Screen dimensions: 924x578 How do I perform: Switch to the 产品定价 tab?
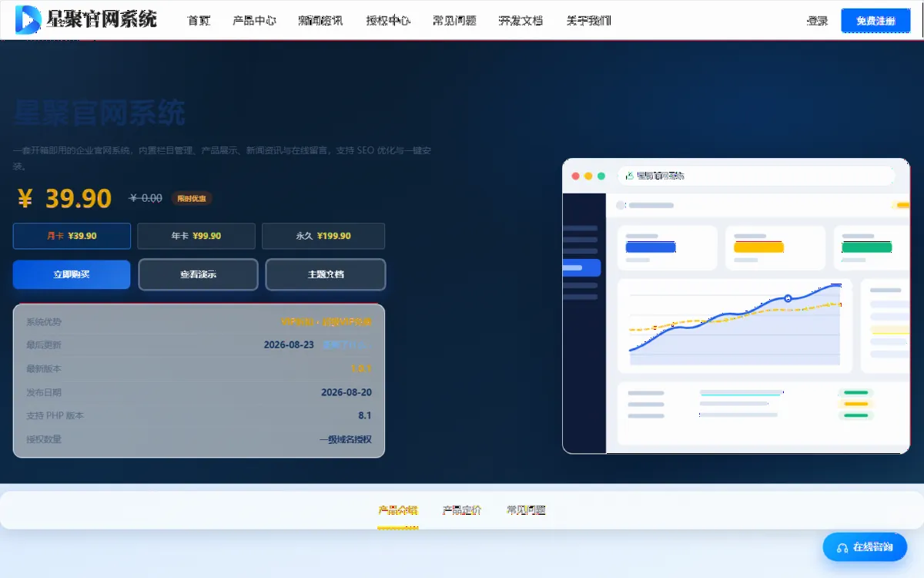pos(462,510)
